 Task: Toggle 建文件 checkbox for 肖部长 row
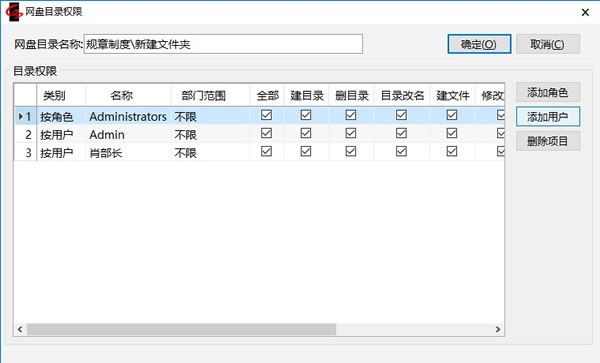pos(452,151)
